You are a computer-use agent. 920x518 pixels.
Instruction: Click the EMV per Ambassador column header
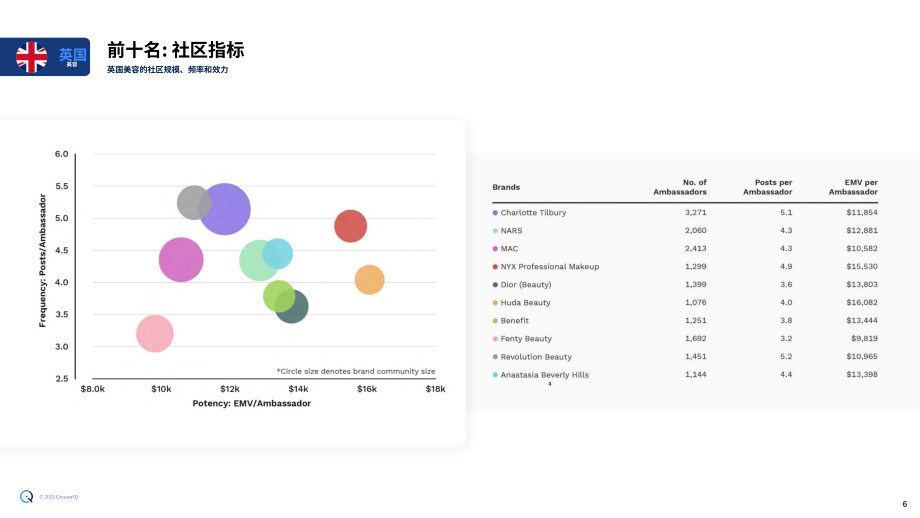tap(853, 187)
